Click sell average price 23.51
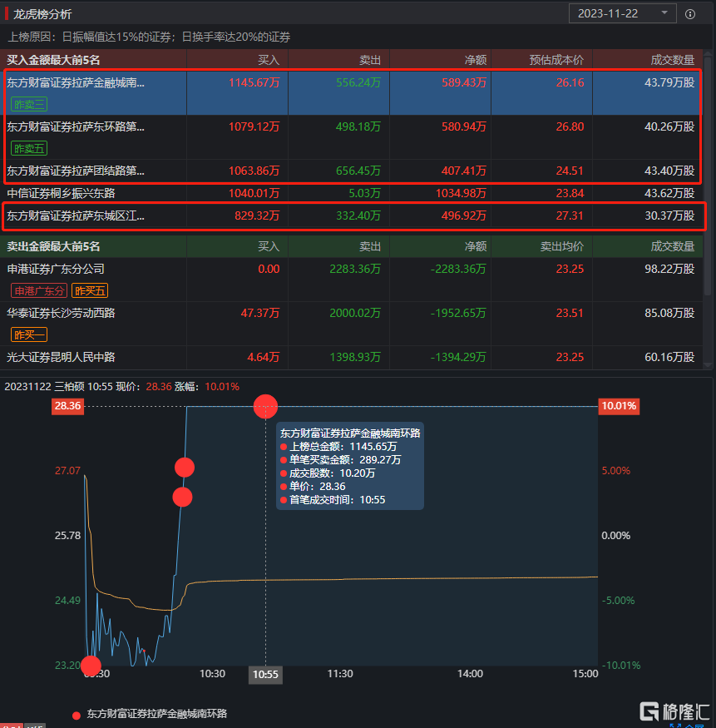Screen dimensions: 716x728 [x=570, y=313]
